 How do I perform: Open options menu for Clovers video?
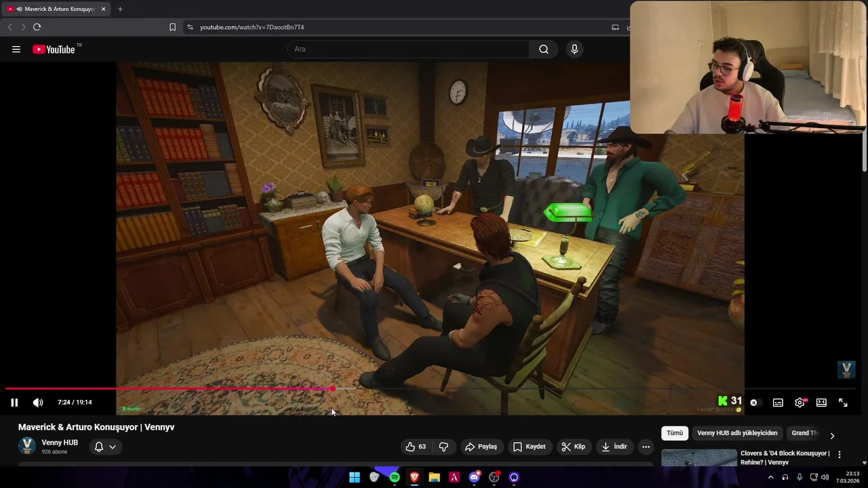pyautogui.click(x=840, y=455)
